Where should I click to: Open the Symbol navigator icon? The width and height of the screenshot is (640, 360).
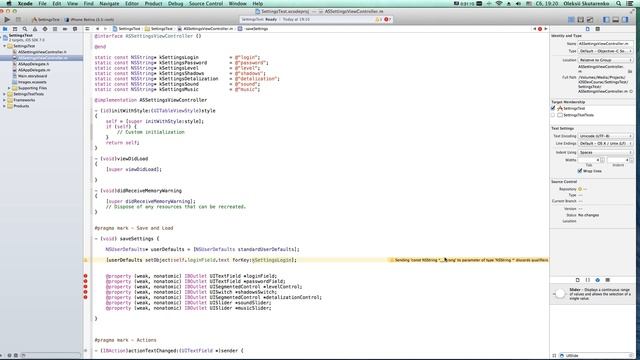pyautogui.click(x=15, y=29)
